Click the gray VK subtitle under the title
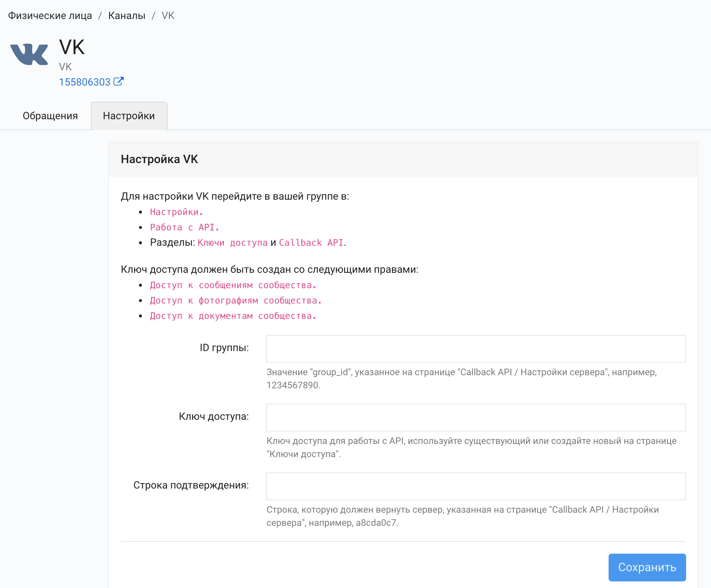The width and height of the screenshot is (711, 588). tap(65, 67)
